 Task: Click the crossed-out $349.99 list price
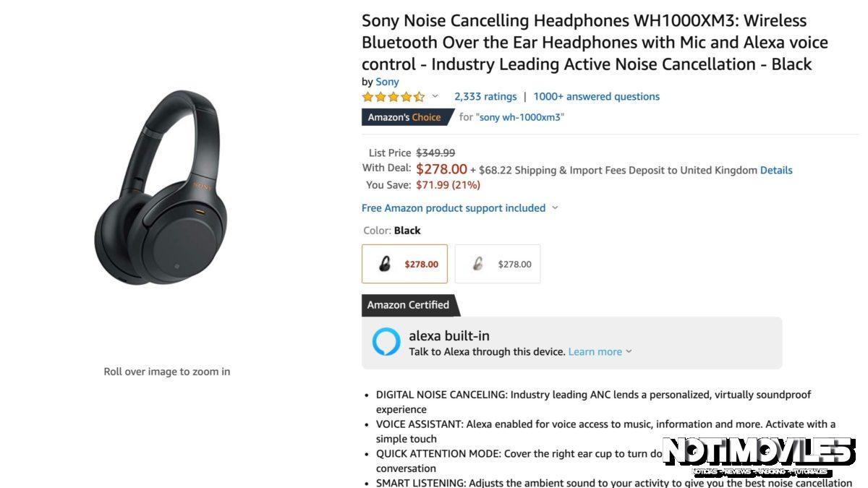point(434,153)
